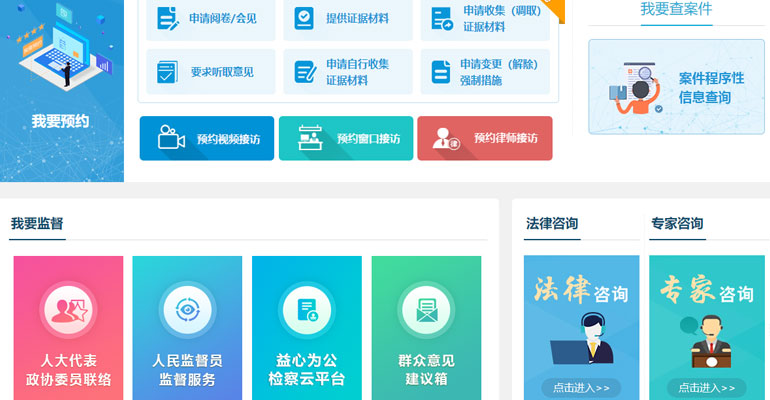
Task: Click the magnifier researcher illustration in case query
Action: [x=636, y=88]
